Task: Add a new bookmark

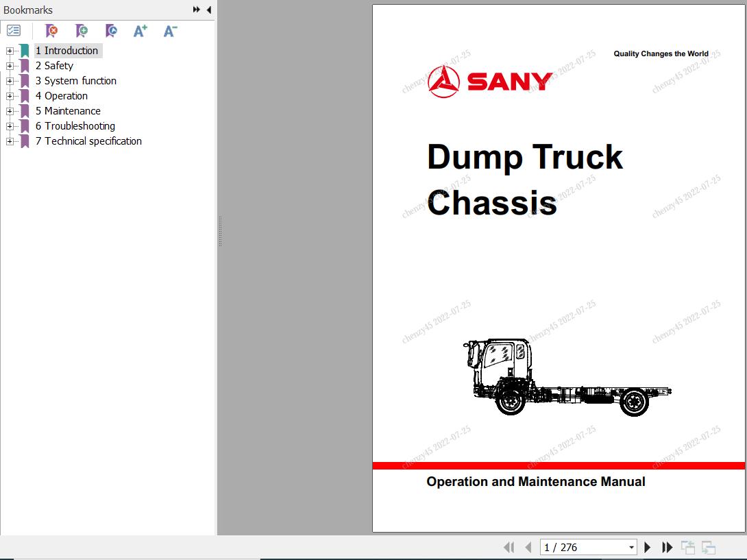Action: pos(82,31)
